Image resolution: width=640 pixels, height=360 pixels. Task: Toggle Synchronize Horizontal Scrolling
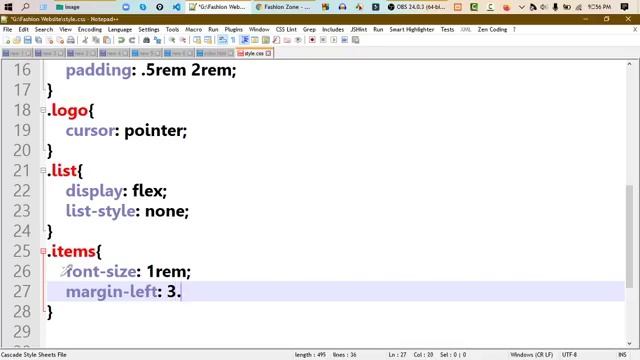[x=208, y=40]
